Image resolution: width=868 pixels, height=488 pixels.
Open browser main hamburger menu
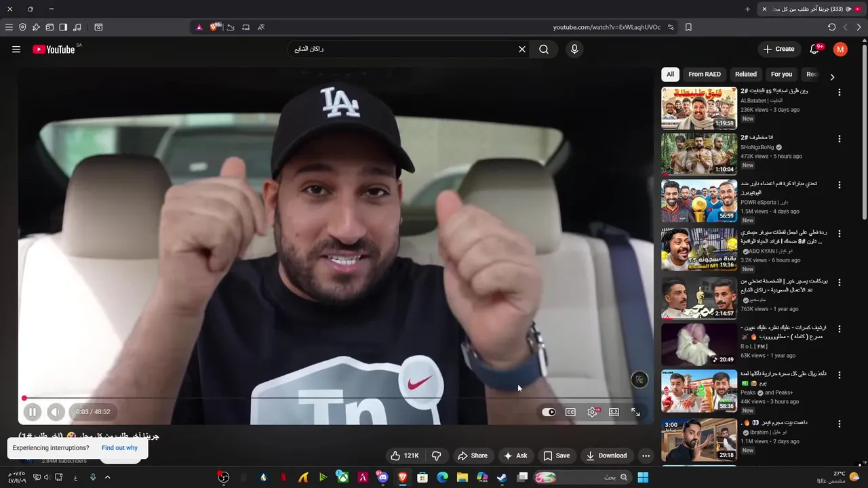pyautogui.click(x=9, y=27)
